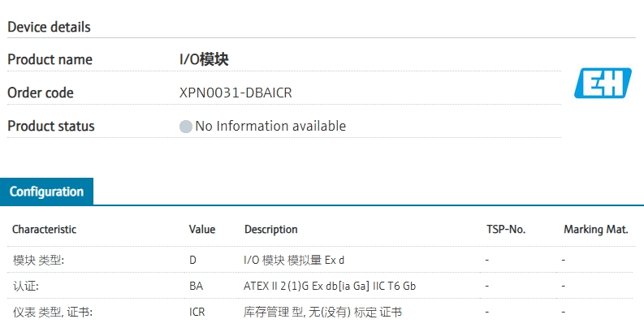Click the Device details heading

click(x=49, y=27)
